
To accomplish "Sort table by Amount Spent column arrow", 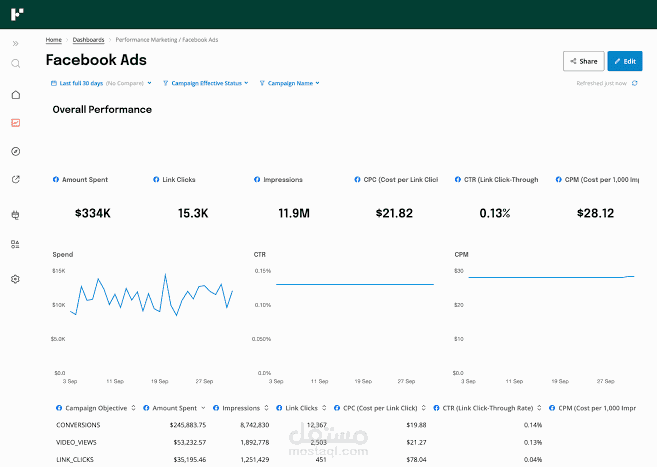I will coord(203,408).
